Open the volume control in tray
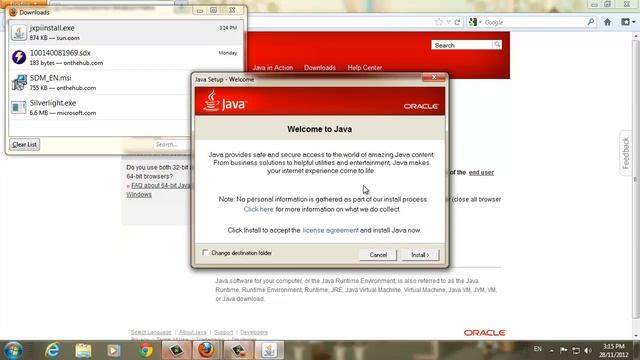The image size is (640, 360). pyautogui.click(x=588, y=351)
